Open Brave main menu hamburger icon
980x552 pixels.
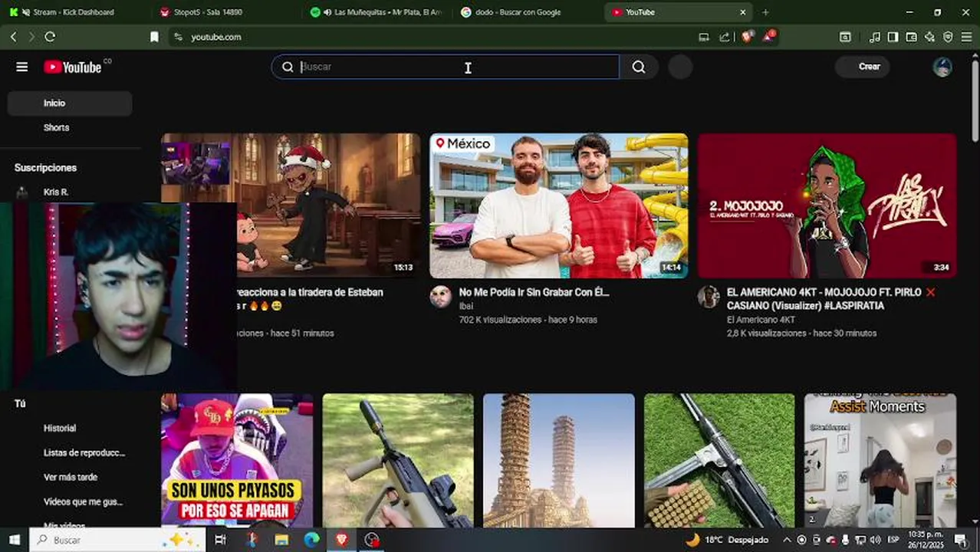click(966, 37)
